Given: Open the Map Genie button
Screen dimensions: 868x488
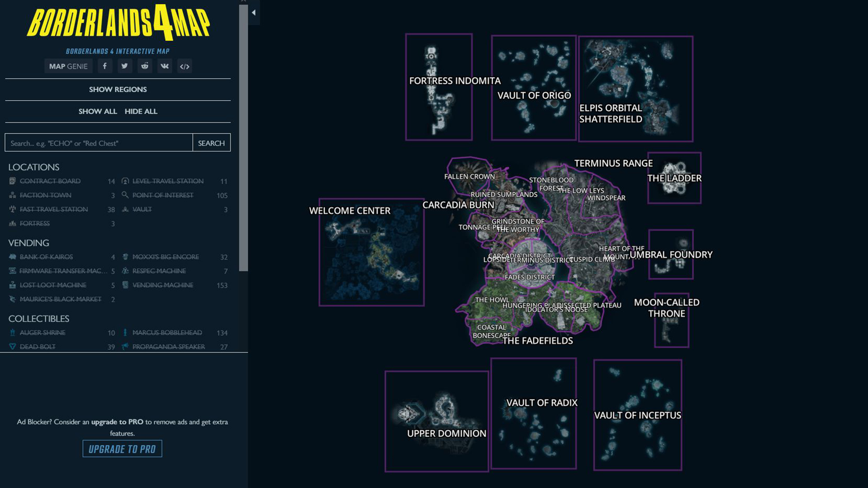Looking at the screenshot, I should point(68,66).
